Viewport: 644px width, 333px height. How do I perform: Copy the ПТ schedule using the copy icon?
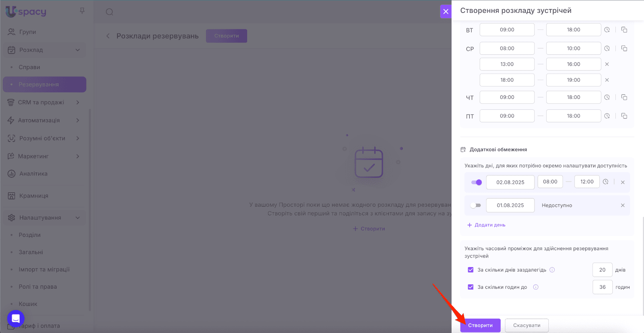(x=624, y=116)
